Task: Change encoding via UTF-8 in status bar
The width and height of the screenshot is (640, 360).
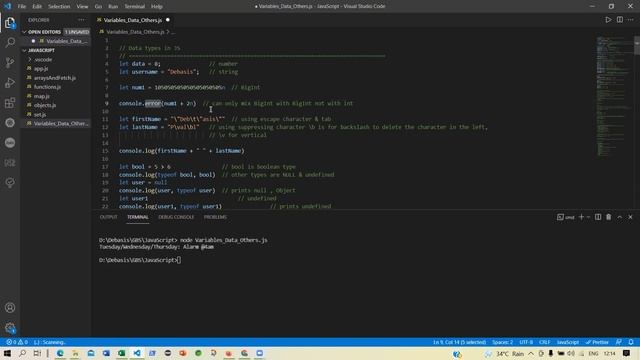Action: (526, 342)
